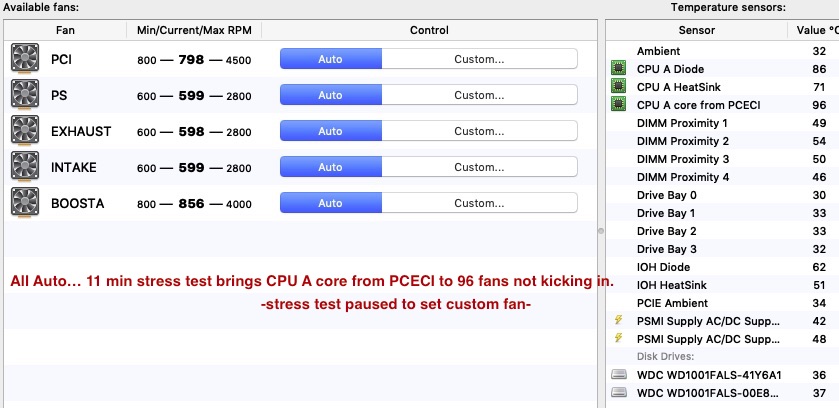The width and height of the screenshot is (839, 408).
Task: Click the Min/Current/Max RPM column header
Action: (x=194, y=30)
